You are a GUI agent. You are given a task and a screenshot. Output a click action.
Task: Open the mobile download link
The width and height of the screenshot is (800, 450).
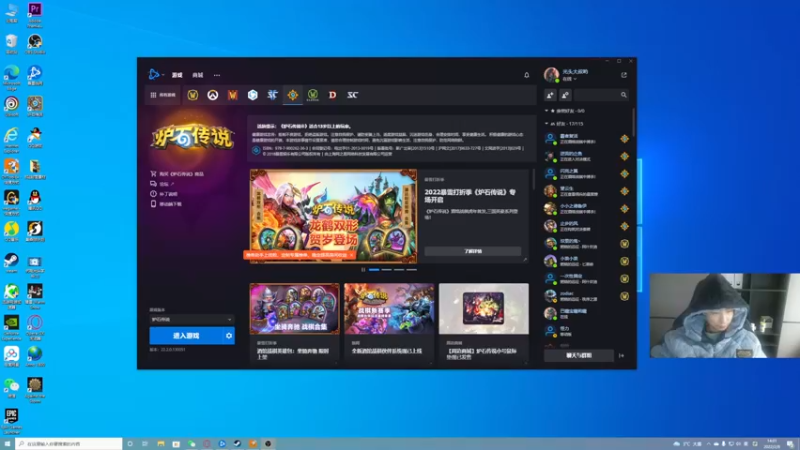click(x=166, y=204)
